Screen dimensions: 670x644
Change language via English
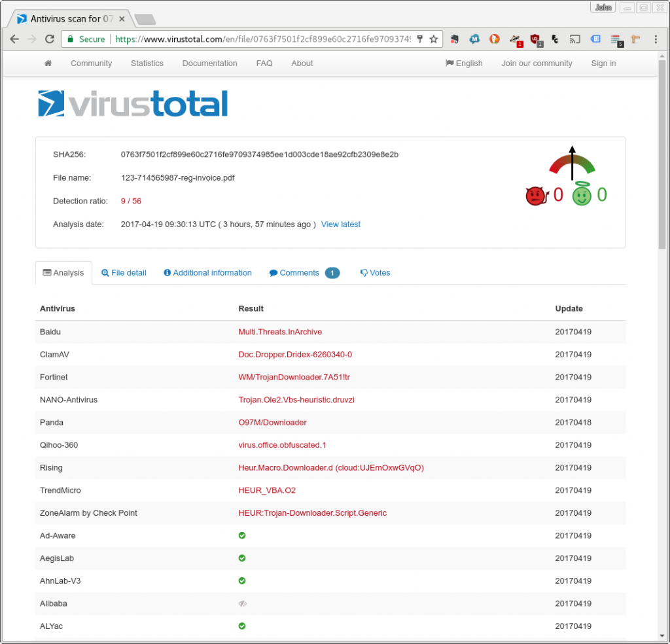(464, 63)
